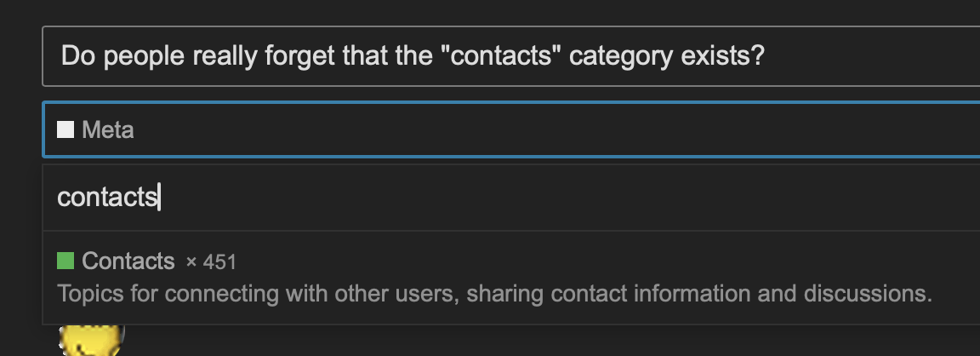Click the empty area right of the Meta label
The height and width of the screenshot is (356, 980).
(x=556, y=130)
